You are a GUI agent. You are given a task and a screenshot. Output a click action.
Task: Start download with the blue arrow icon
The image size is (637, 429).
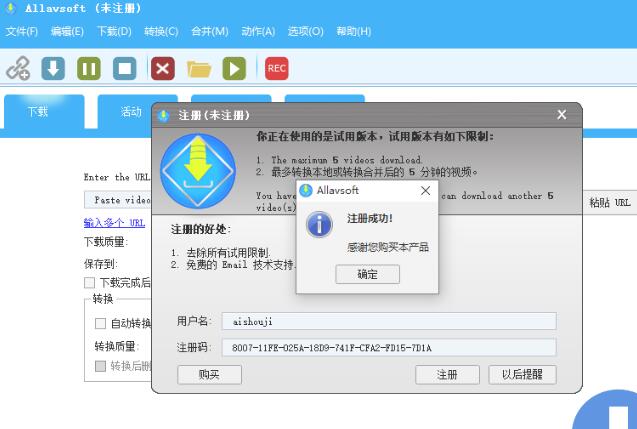pyautogui.click(x=53, y=68)
